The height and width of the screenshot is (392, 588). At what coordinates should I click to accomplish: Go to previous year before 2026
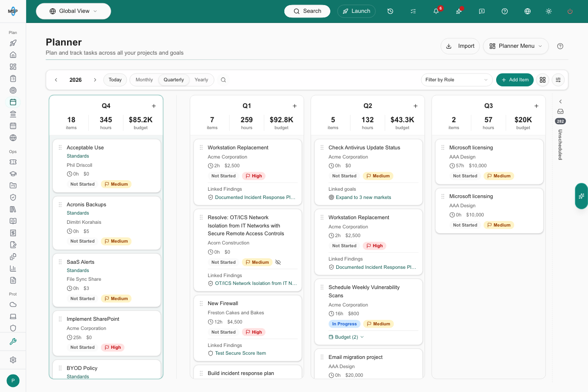(x=56, y=80)
